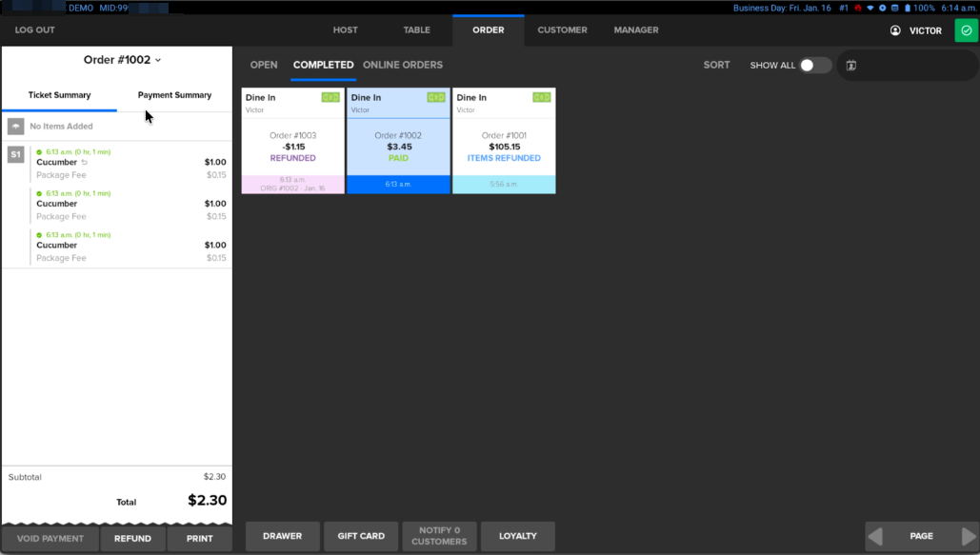The image size is (980, 555).
Task: Click the calendar icon in search field
Action: (x=851, y=66)
